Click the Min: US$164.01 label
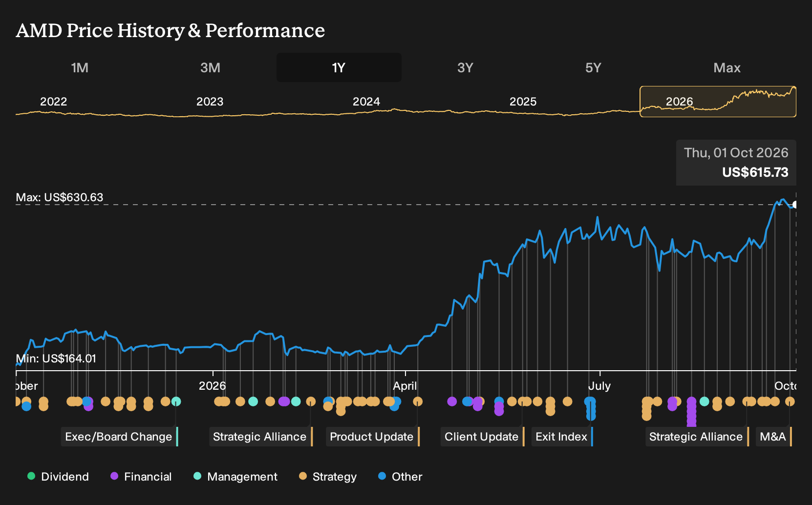 click(56, 358)
